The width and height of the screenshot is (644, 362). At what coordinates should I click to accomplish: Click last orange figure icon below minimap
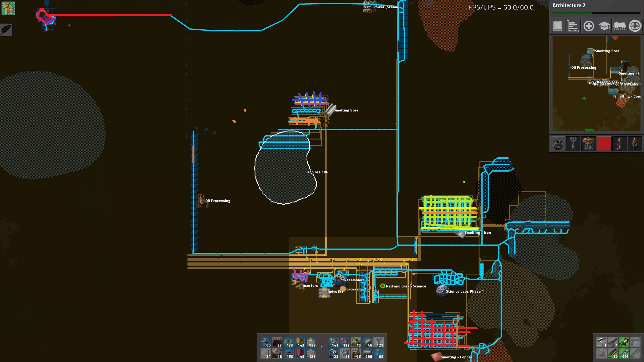[x=635, y=144]
